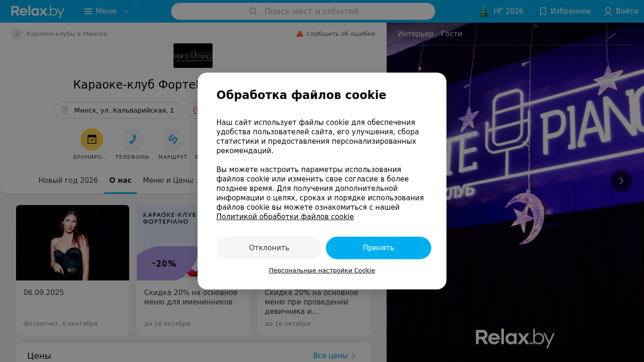Image resolution: width=644 pixels, height=362 pixels.
Task: Accept cookies with Принять button
Action: point(379,248)
